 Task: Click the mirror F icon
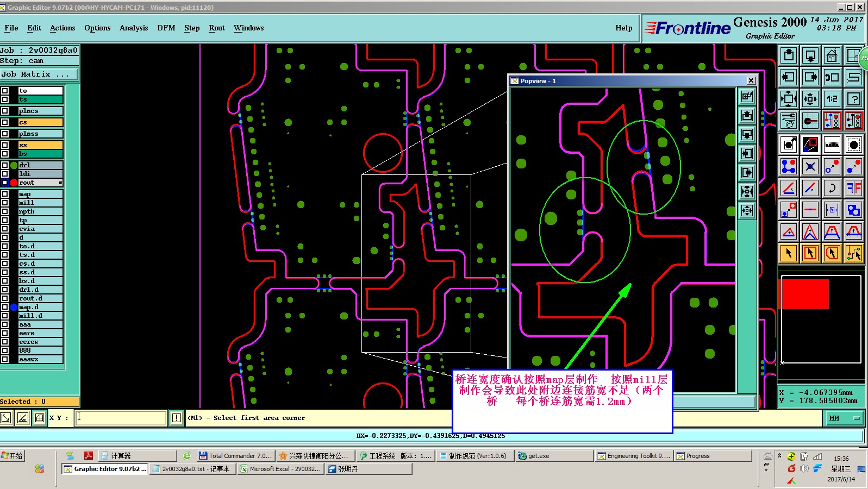tap(854, 188)
